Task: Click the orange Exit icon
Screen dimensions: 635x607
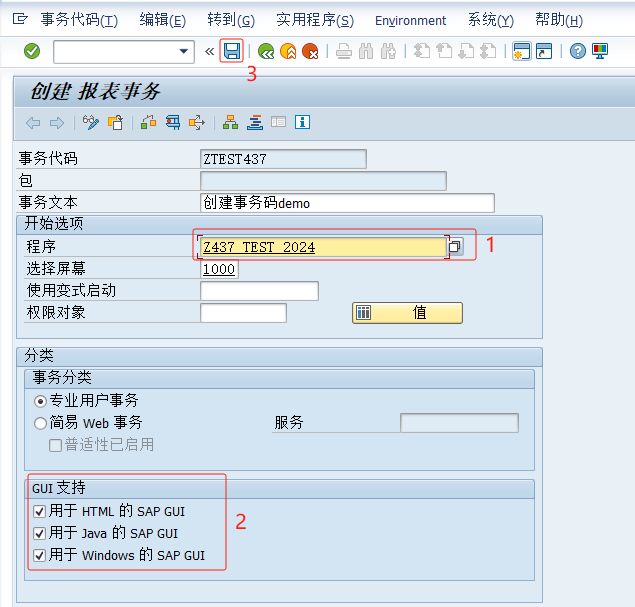Action: (x=288, y=51)
